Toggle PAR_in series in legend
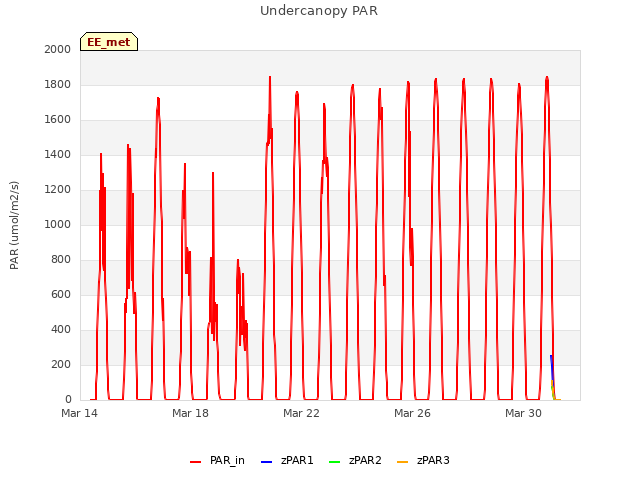Screen dimensions: 640x480 [x=218, y=460]
